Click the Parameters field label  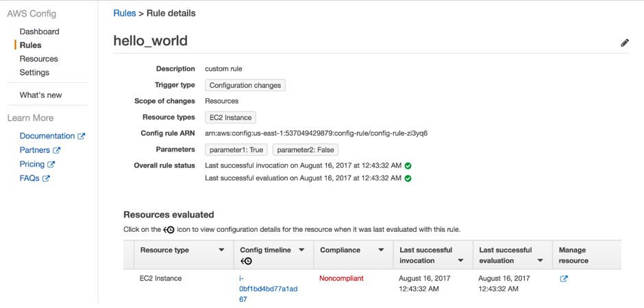tap(175, 150)
